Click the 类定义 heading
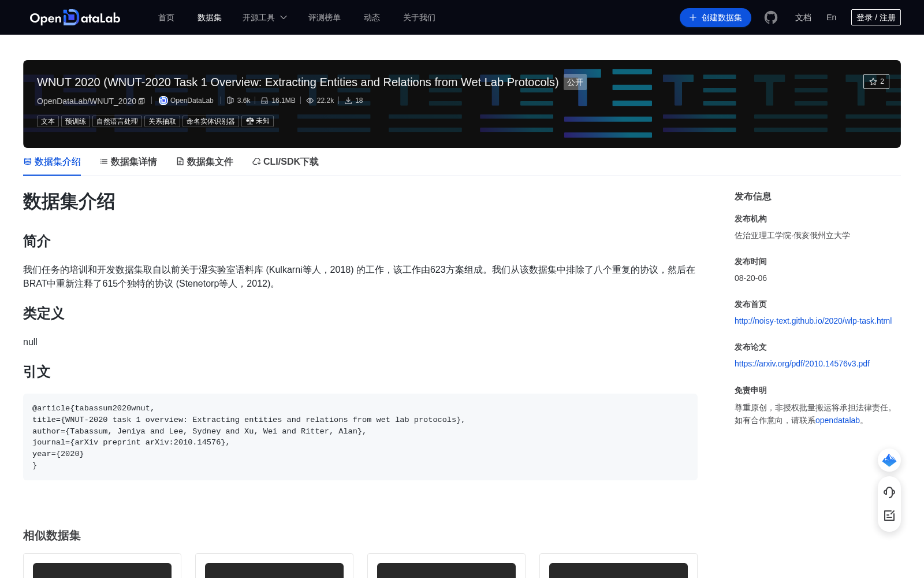 [x=44, y=313]
